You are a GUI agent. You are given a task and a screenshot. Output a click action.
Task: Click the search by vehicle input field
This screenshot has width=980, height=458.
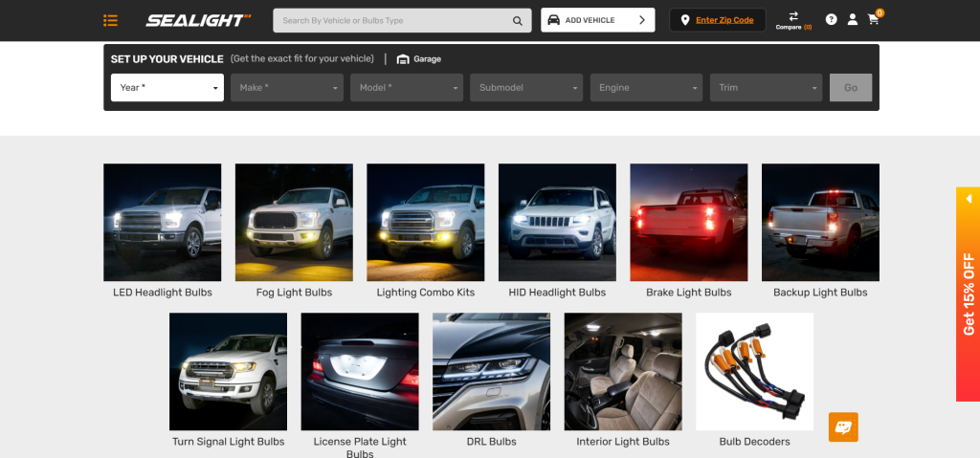click(x=392, y=20)
